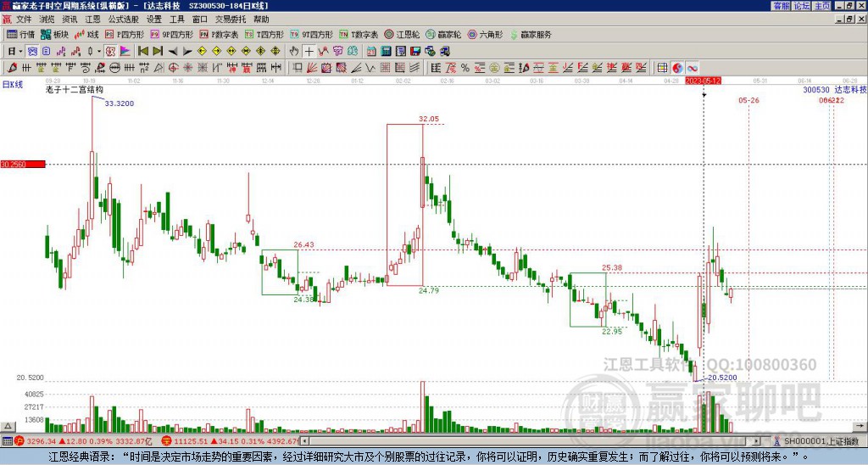The width and height of the screenshot is (868, 465).
Task: Jump to last bar with skip-end icon
Action: coord(158,52)
